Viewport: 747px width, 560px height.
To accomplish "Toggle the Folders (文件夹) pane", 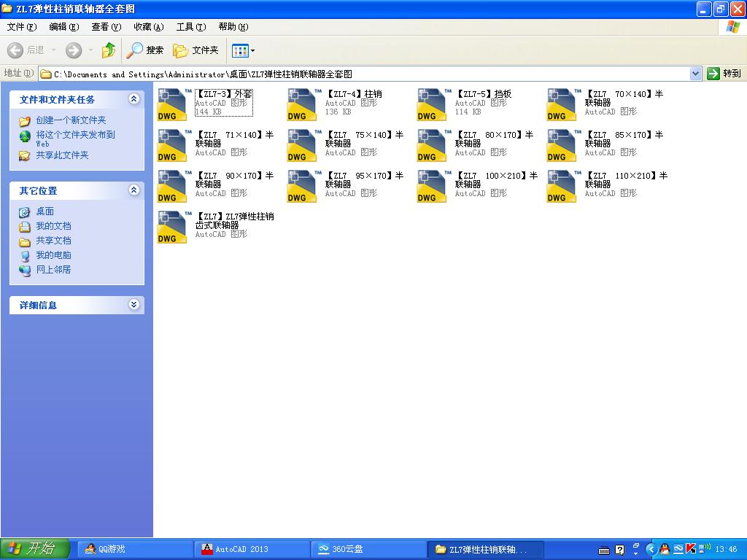I will (x=196, y=50).
